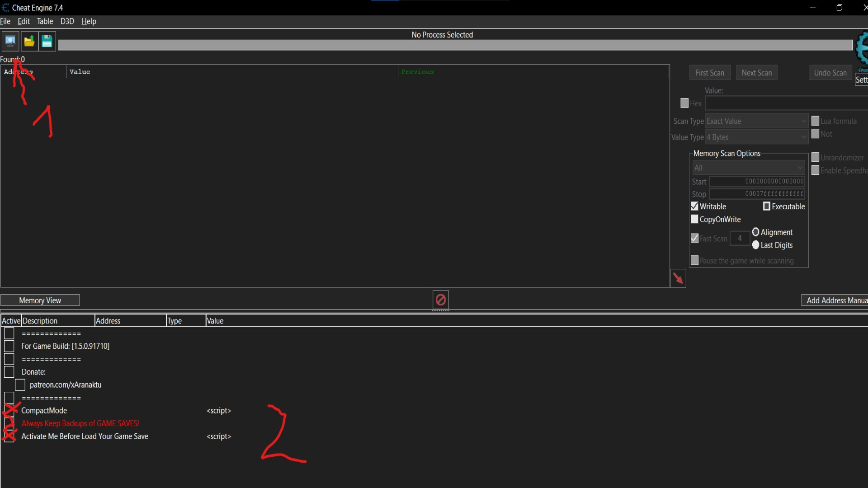Open the memory region All dropdown

click(x=748, y=168)
